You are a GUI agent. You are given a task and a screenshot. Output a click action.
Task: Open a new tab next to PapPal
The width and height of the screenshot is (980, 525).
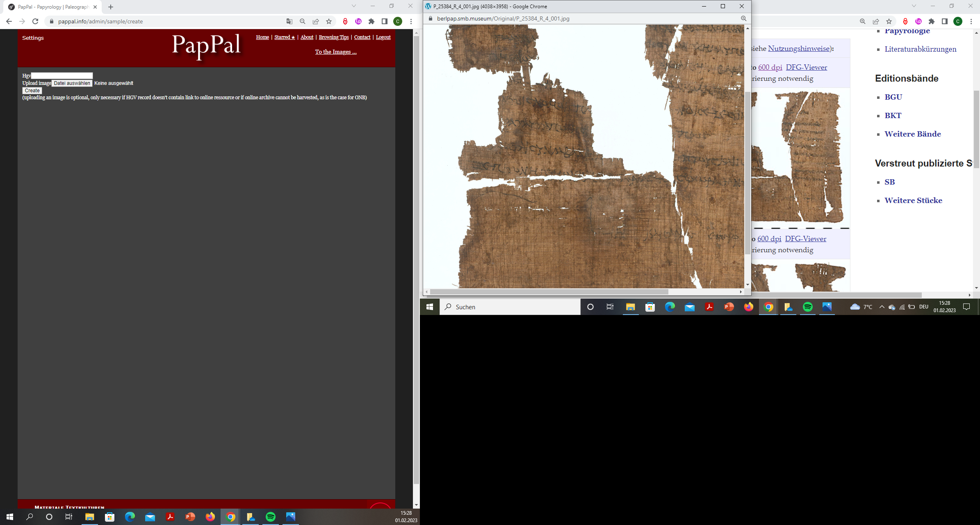click(111, 7)
